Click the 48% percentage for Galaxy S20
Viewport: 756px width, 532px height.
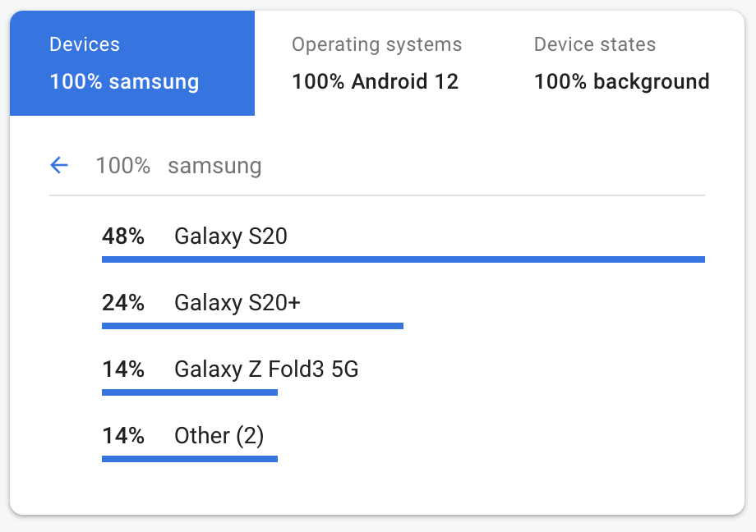point(123,236)
